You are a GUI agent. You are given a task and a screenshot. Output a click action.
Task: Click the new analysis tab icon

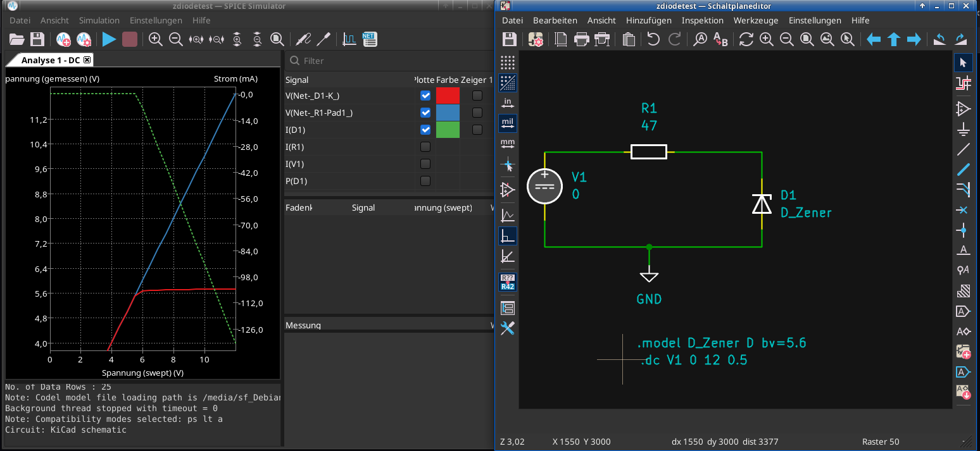point(63,39)
